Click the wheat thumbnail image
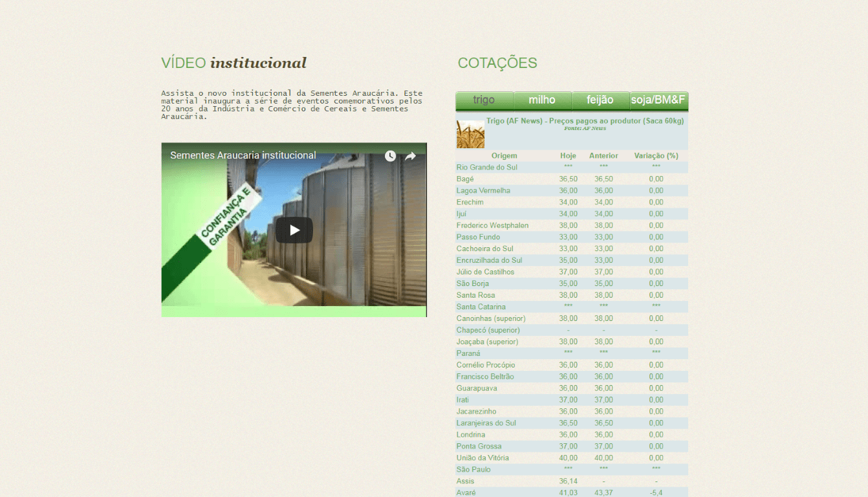Image resolution: width=868 pixels, height=497 pixels. click(x=470, y=134)
